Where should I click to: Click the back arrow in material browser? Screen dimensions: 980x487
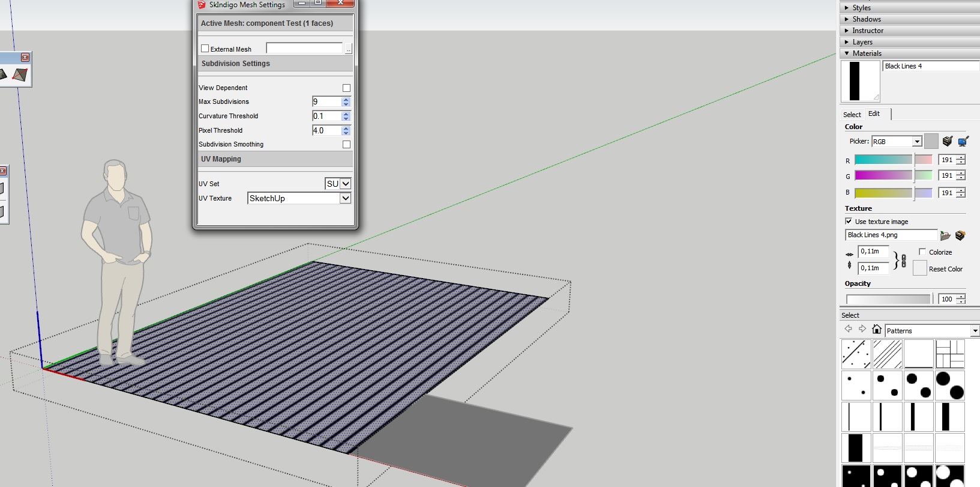tap(848, 329)
